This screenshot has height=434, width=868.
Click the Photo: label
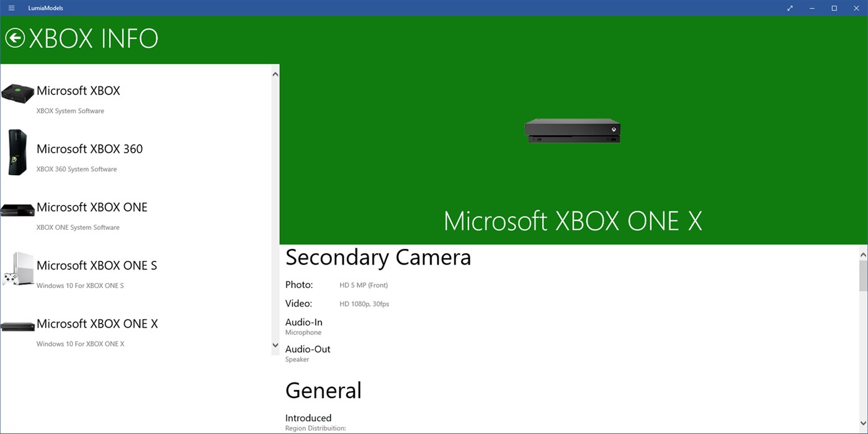299,285
